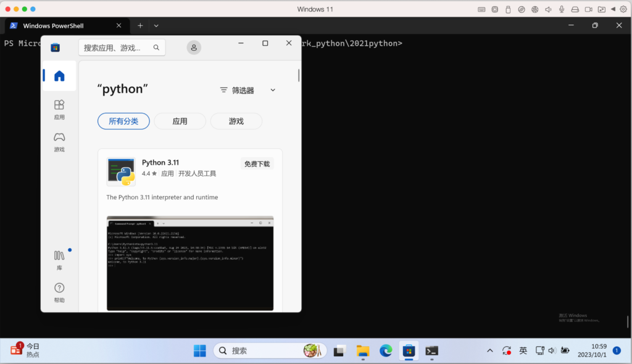The height and width of the screenshot is (364, 632).
Task: Expand the filter dropdown
Action: point(247,90)
